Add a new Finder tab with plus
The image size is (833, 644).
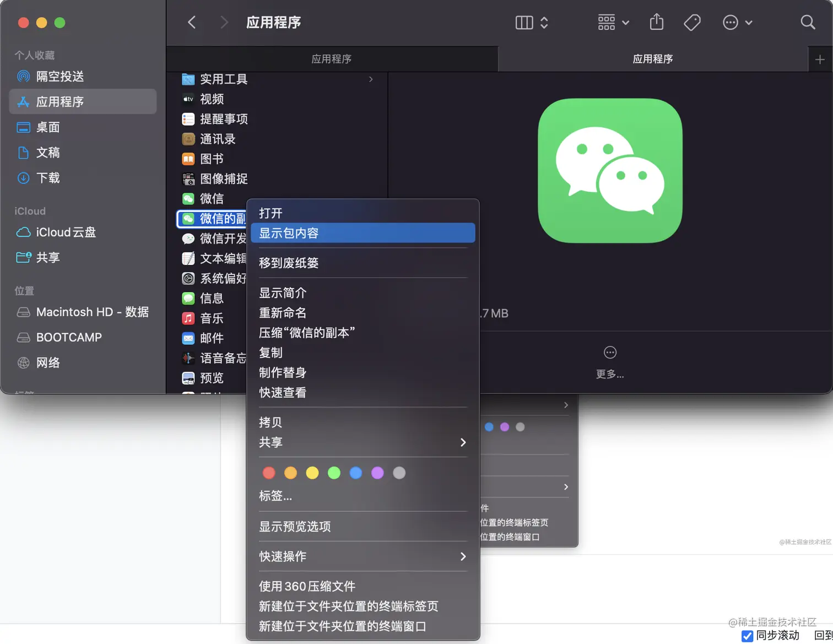[x=820, y=59]
